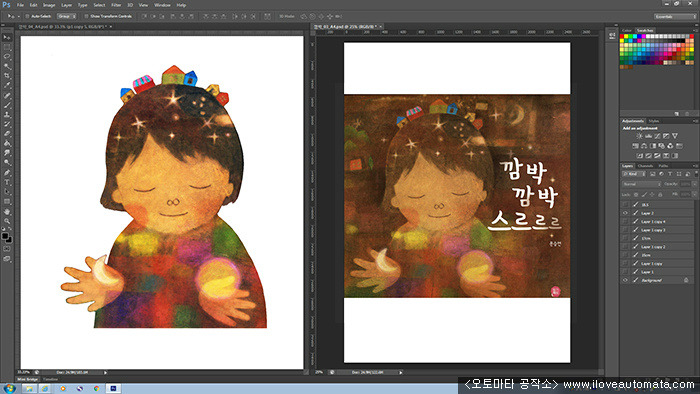Select the Eyedropper tool
Screen dimensions: 700x394
click(x=7, y=85)
